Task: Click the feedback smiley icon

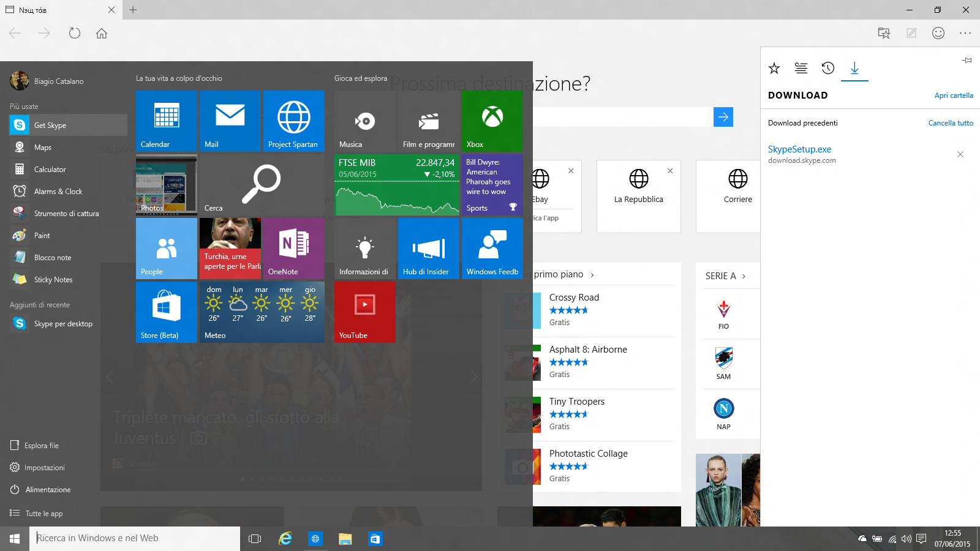Action: click(x=938, y=33)
